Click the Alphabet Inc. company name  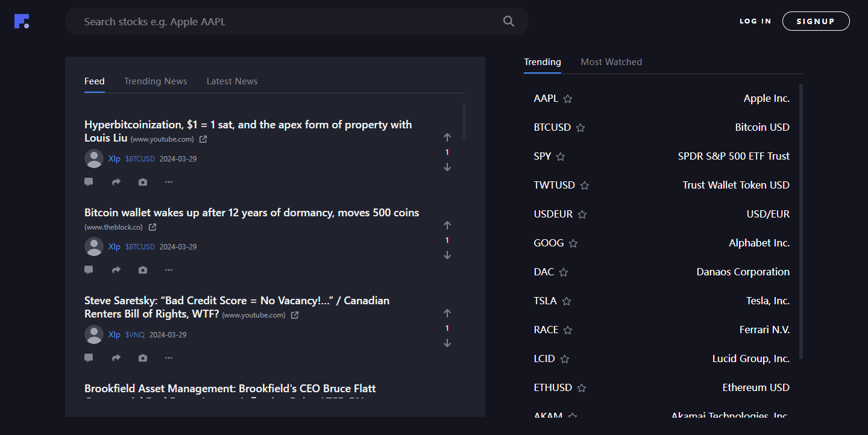pos(759,243)
